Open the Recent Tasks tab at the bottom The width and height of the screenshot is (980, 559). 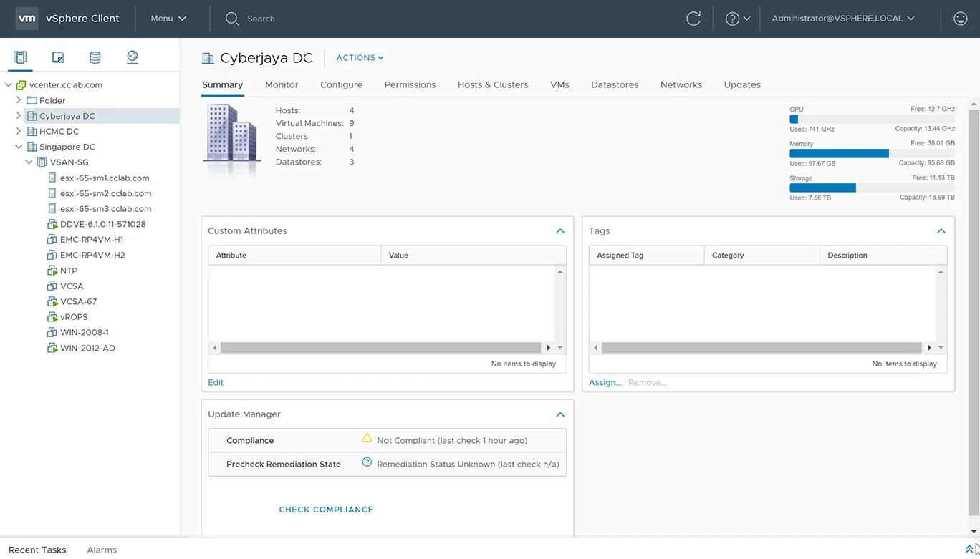pos(37,550)
